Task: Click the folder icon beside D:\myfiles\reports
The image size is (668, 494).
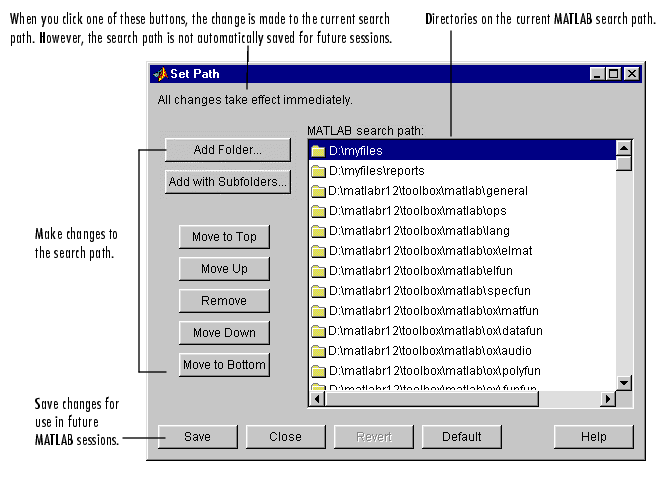Action: [318, 171]
